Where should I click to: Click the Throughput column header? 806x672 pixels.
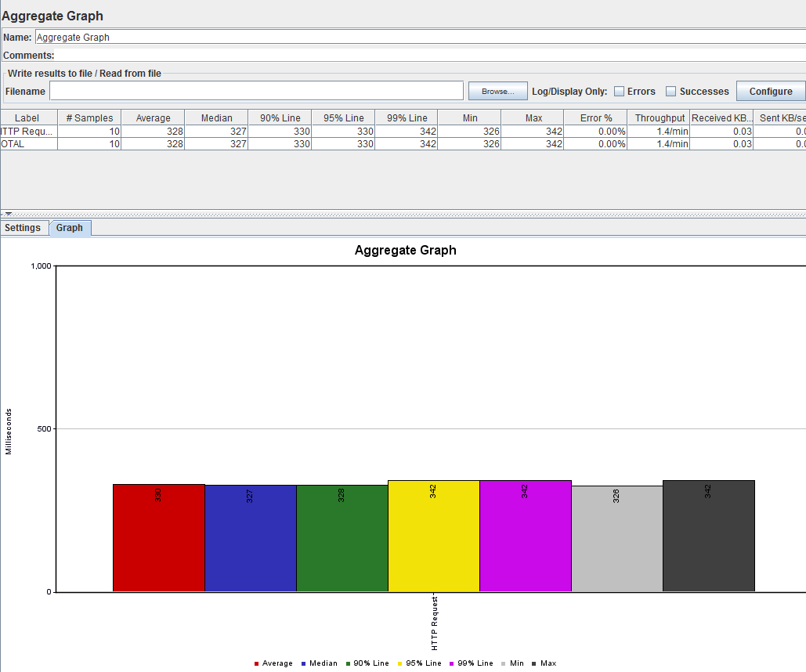pos(659,118)
